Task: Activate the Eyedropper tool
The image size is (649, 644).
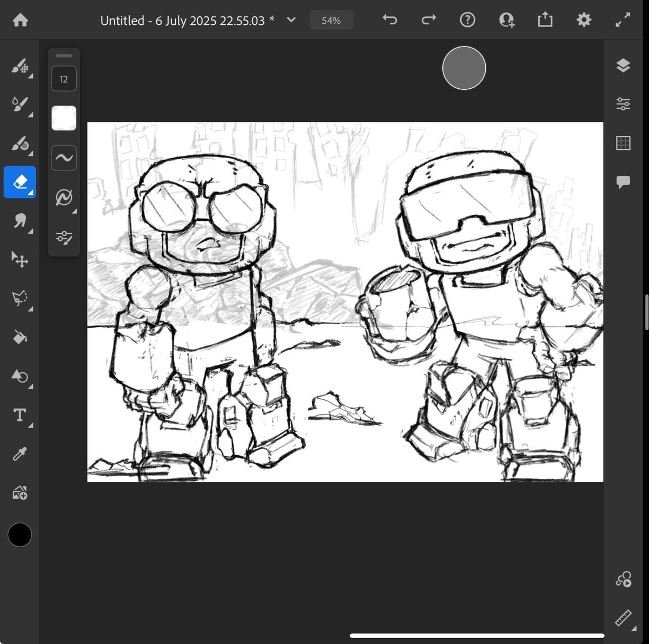Action: (x=20, y=454)
